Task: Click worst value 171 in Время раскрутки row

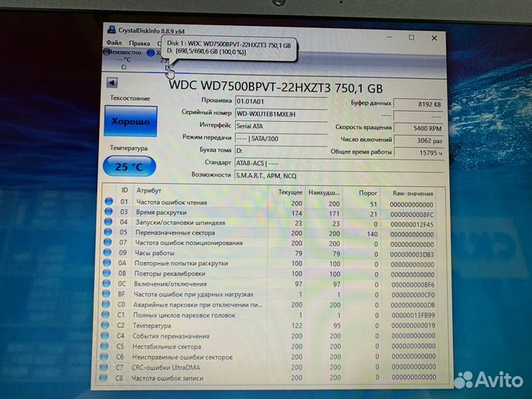Action: [334, 214]
